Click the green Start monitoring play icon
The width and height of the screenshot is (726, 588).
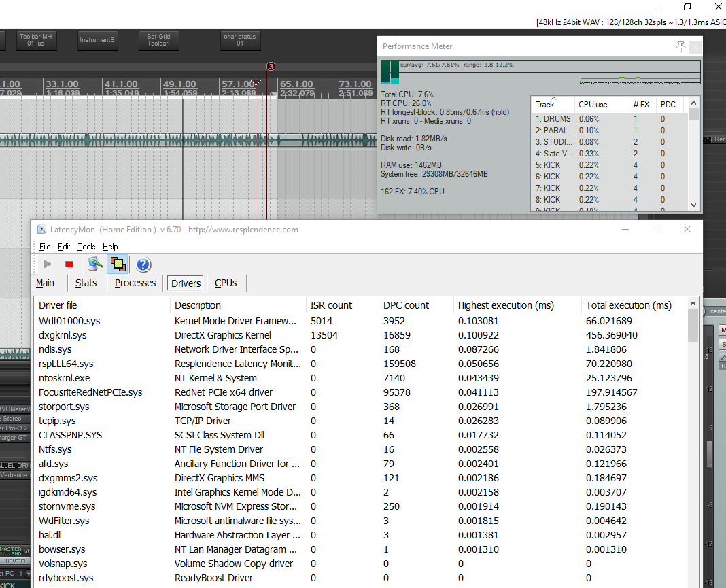[x=48, y=264]
